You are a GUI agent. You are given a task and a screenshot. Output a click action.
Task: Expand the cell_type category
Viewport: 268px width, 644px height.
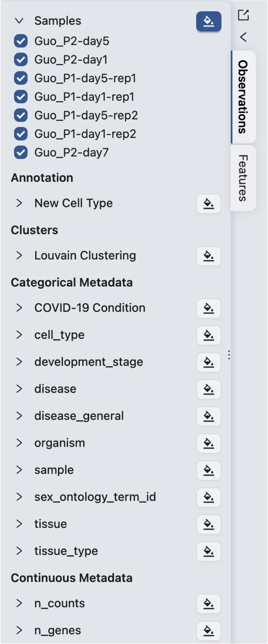click(x=19, y=335)
